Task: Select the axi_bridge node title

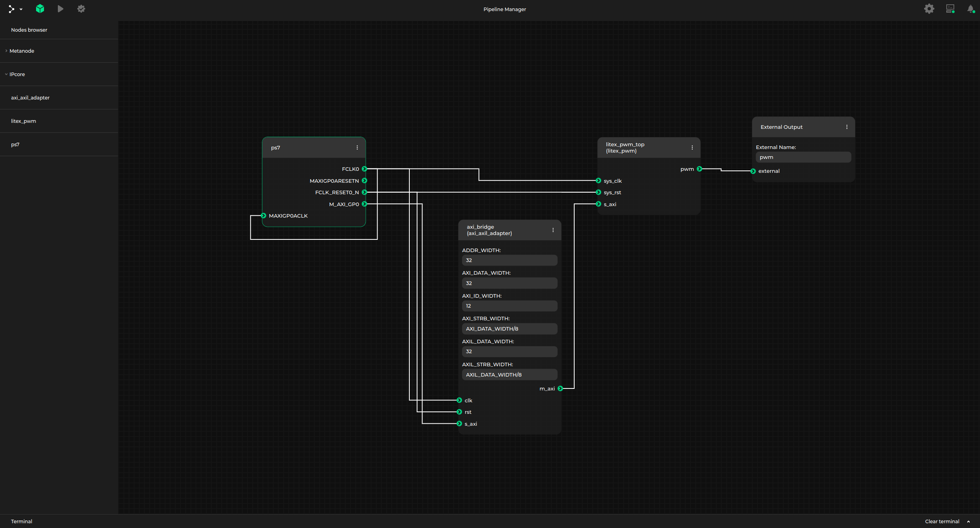Action: coord(489,230)
